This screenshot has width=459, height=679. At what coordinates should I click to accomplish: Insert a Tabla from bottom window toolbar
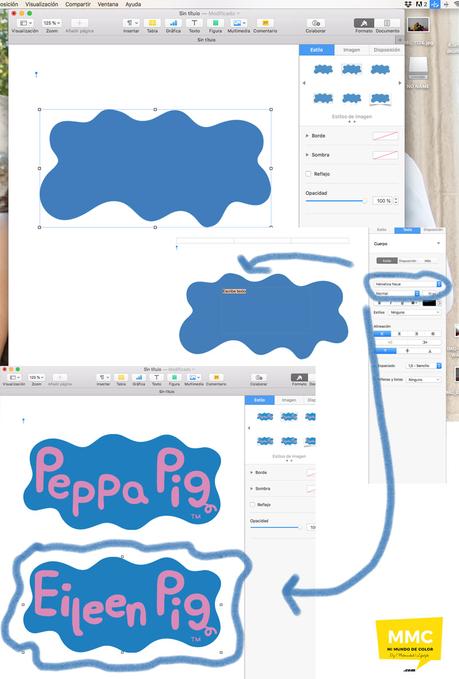pos(121,378)
